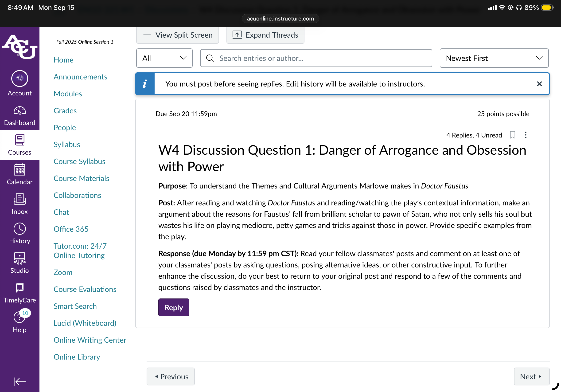Open Lucid (Whiteboard)
This screenshot has height=392, width=561.
(x=85, y=323)
